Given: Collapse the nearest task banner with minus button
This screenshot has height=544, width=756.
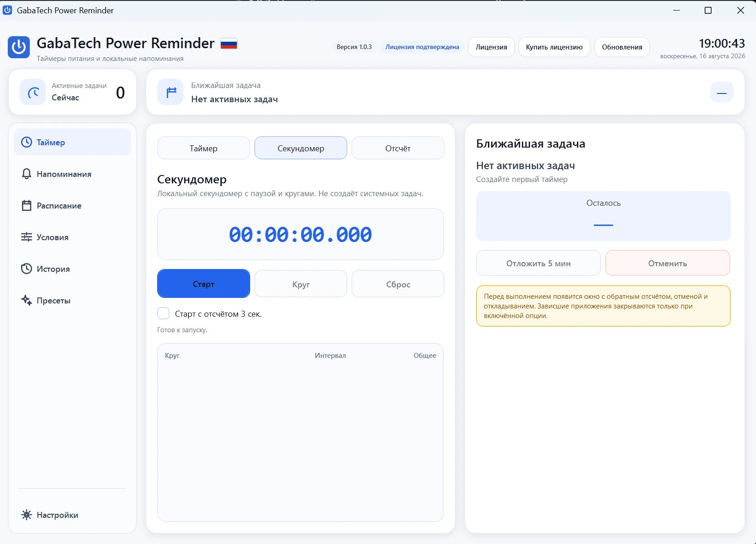Looking at the screenshot, I should [x=722, y=93].
